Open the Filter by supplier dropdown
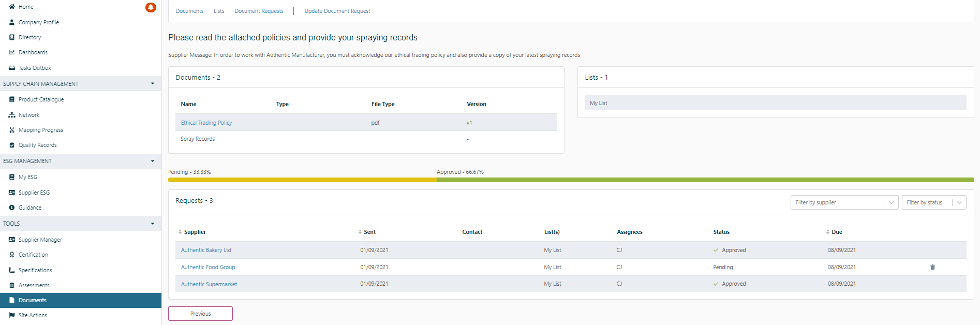The height and width of the screenshot is (325, 980). pyautogui.click(x=890, y=202)
